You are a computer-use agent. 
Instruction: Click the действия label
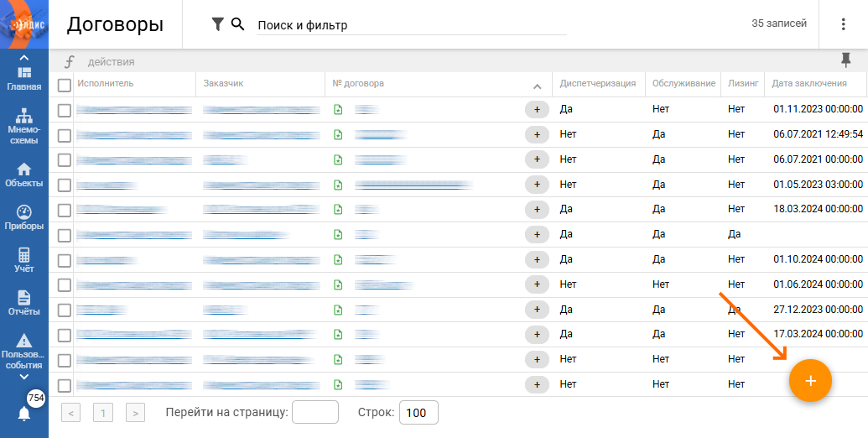[x=111, y=62]
